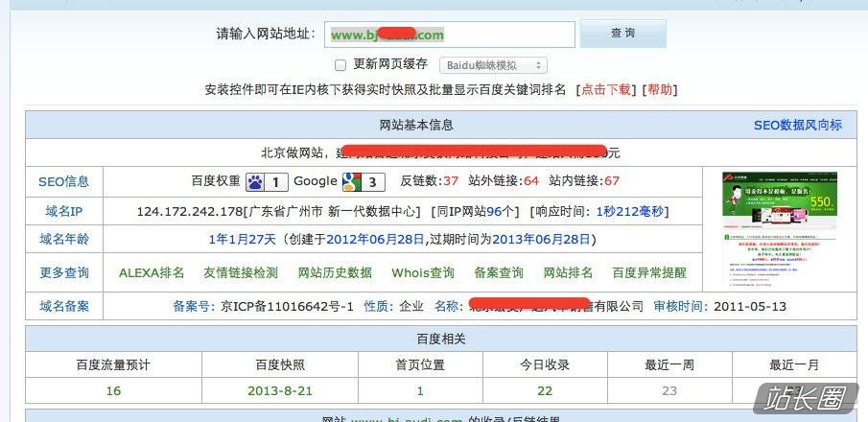Click ICP number 京ICP备11016642号-1

[x=287, y=306]
